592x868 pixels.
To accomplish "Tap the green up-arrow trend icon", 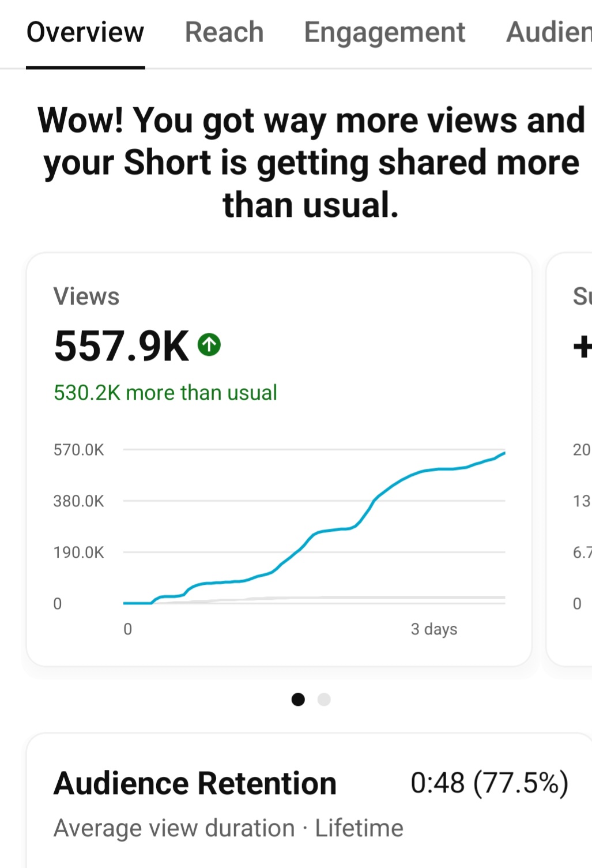I will click(209, 345).
